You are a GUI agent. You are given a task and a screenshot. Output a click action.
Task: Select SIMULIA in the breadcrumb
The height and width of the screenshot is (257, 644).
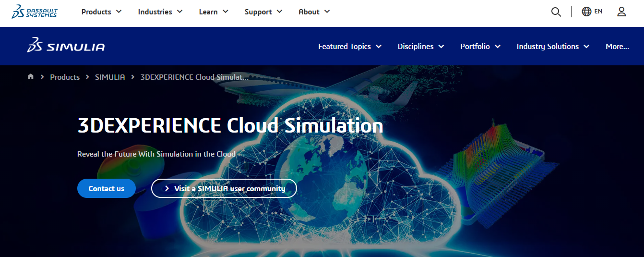pos(110,77)
